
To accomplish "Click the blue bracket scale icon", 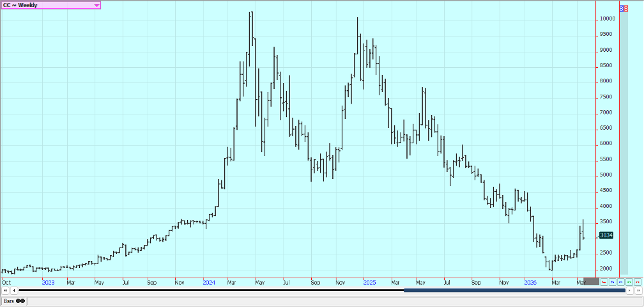I will pos(612,282).
